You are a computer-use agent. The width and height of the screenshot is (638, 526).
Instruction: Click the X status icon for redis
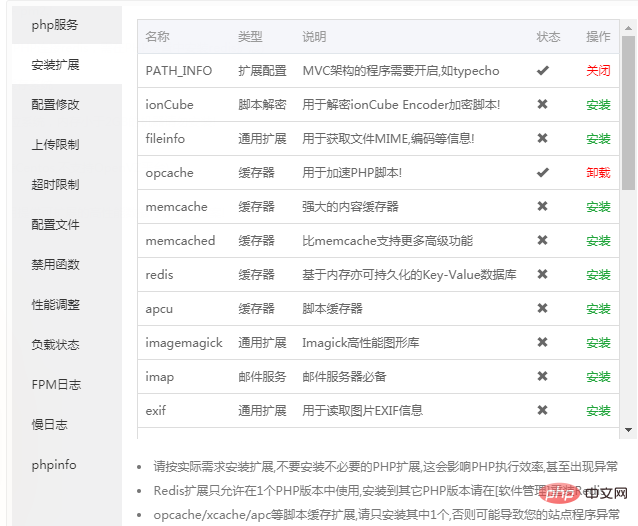point(542,275)
